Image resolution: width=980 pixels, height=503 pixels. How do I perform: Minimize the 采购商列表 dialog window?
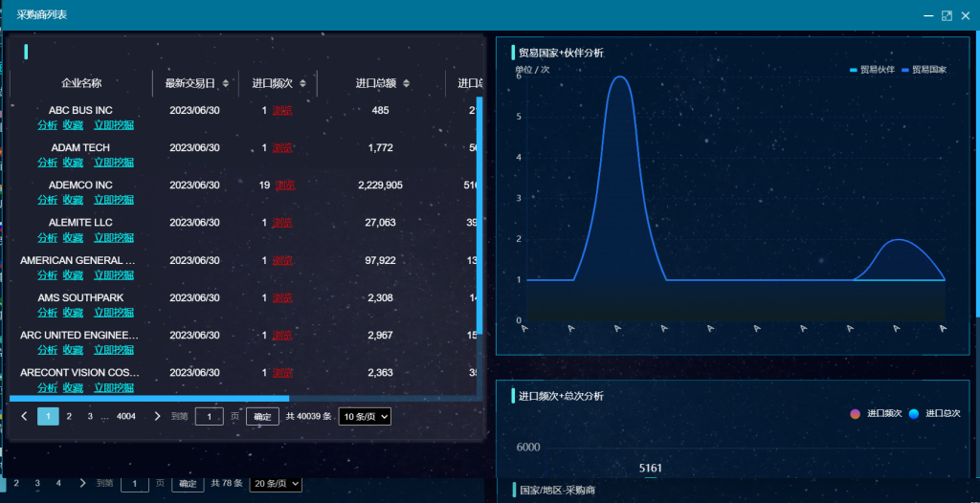point(927,15)
